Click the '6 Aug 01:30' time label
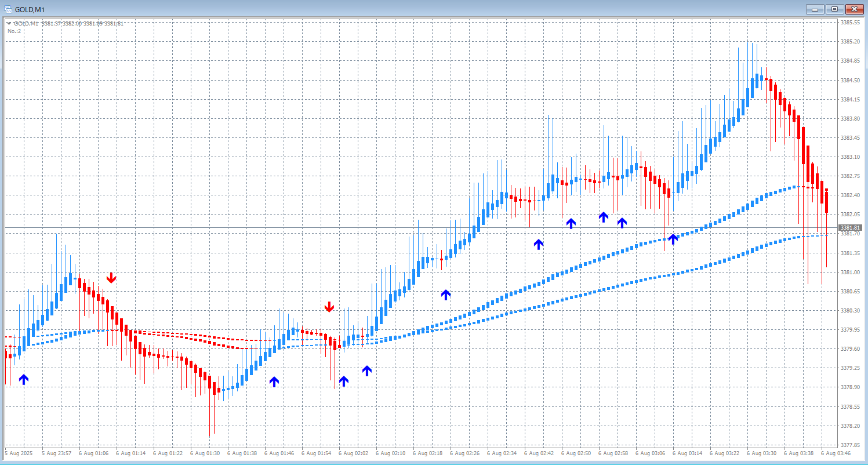Image resolution: width=868 pixels, height=465 pixels. click(205, 453)
